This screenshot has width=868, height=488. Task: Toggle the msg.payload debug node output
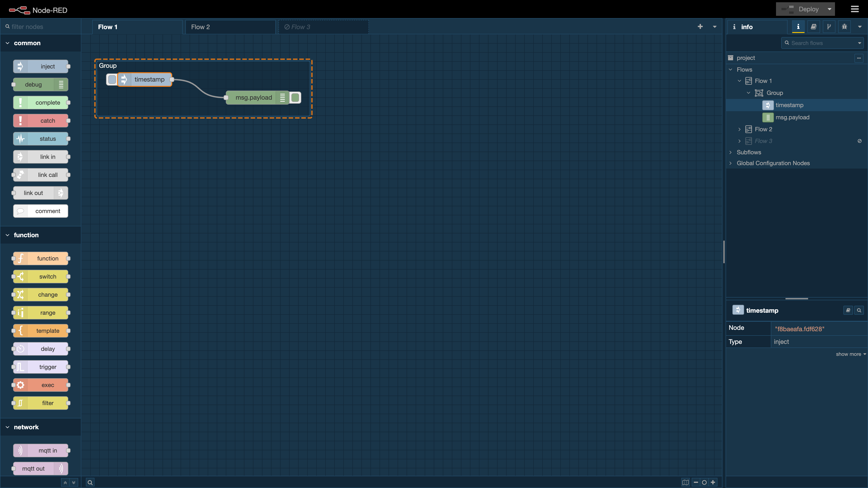295,98
